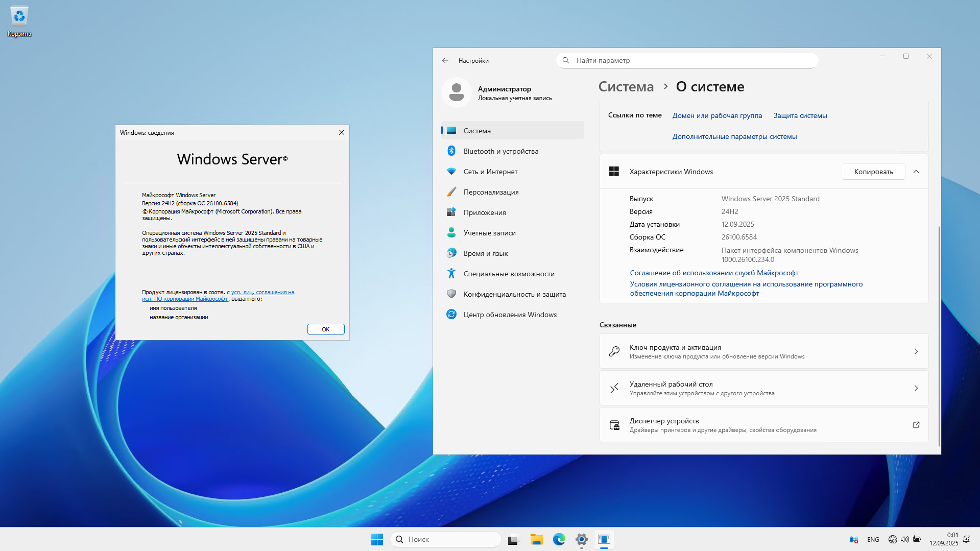This screenshot has height=551, width=980.
Task: Click the install date 12.09.2025 value
Action: tap(737, 224)
